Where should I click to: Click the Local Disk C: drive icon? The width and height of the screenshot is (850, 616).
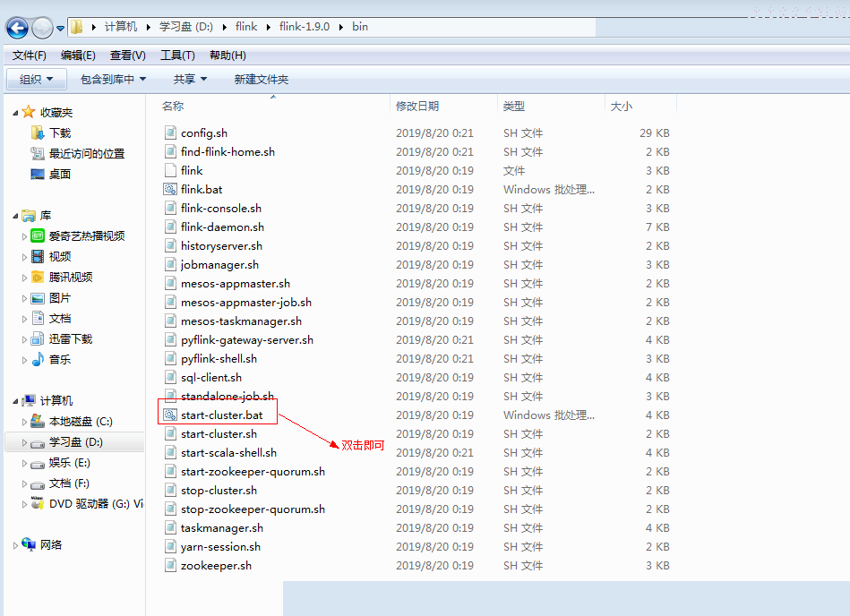[x=38, y=421]
